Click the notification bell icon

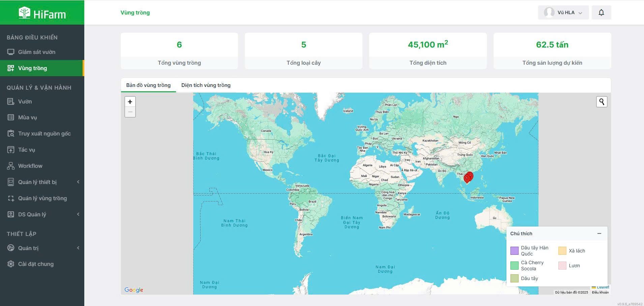coord(601,12)
